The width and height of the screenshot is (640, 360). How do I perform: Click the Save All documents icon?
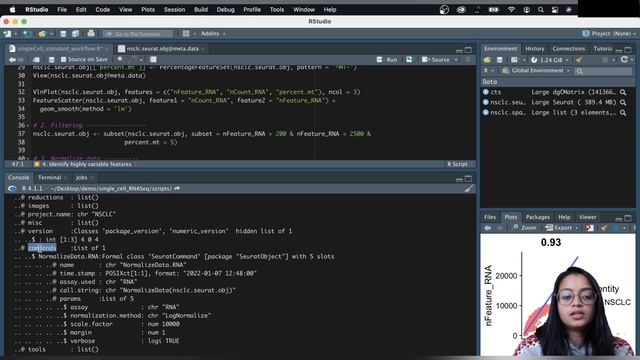[76, 34]
